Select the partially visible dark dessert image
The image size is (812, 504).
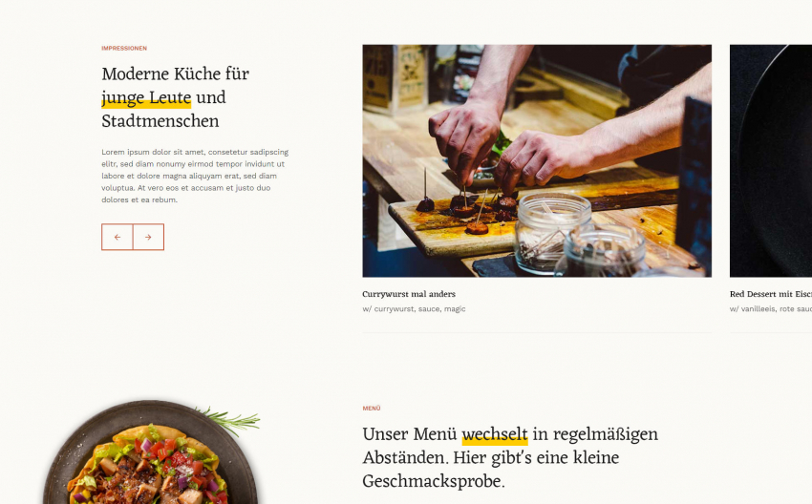(x=771, y=161)
